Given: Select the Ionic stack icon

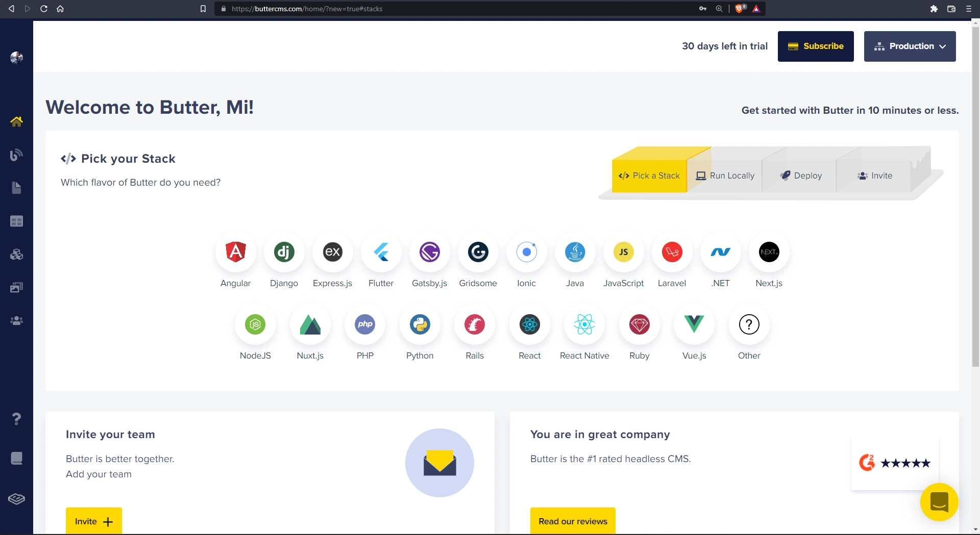Looking at the screenshot, I should [526, 251].
